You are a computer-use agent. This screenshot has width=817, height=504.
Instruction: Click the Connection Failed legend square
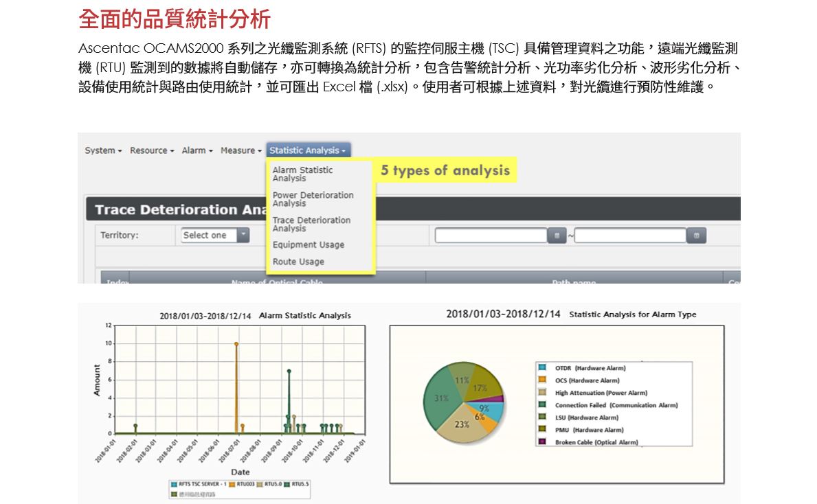(542, 405)
